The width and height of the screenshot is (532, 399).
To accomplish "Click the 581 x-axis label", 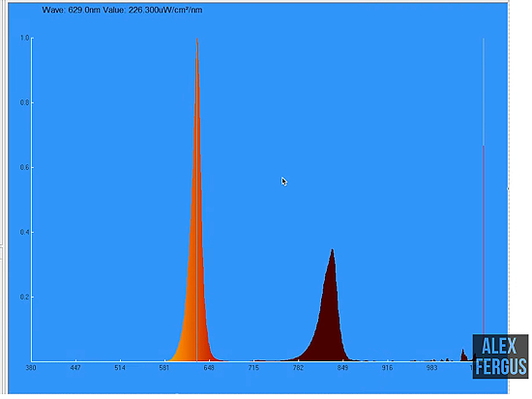I will 164,367.
